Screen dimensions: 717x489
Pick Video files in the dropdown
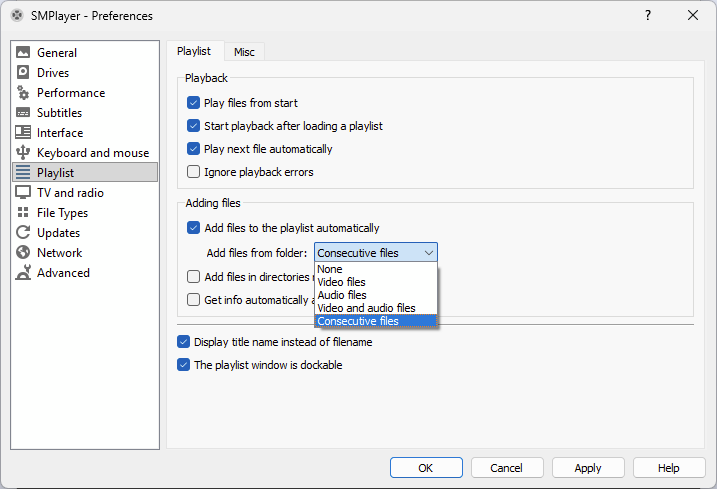tap(375, 282)
